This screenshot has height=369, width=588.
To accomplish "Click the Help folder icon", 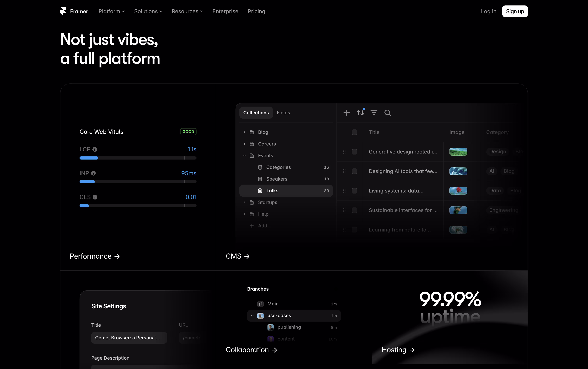I will pos(252,214).
